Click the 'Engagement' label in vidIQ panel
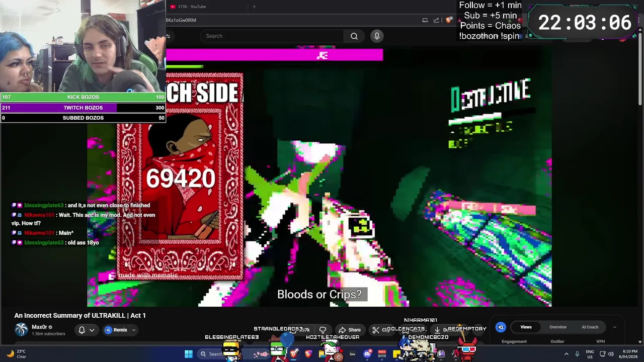This screenshot has width=644, height=362. (514, 341)
